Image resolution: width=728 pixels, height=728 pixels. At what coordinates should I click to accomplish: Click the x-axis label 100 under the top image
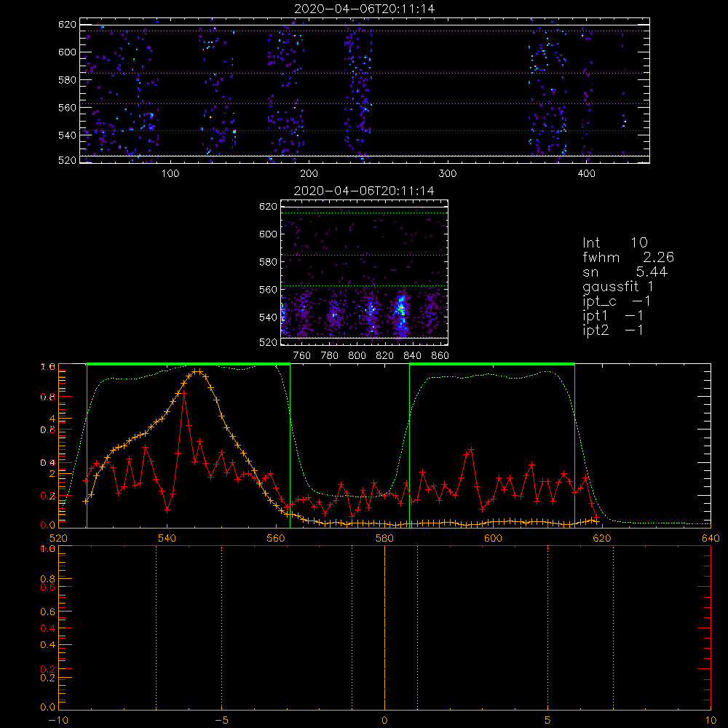170,174
